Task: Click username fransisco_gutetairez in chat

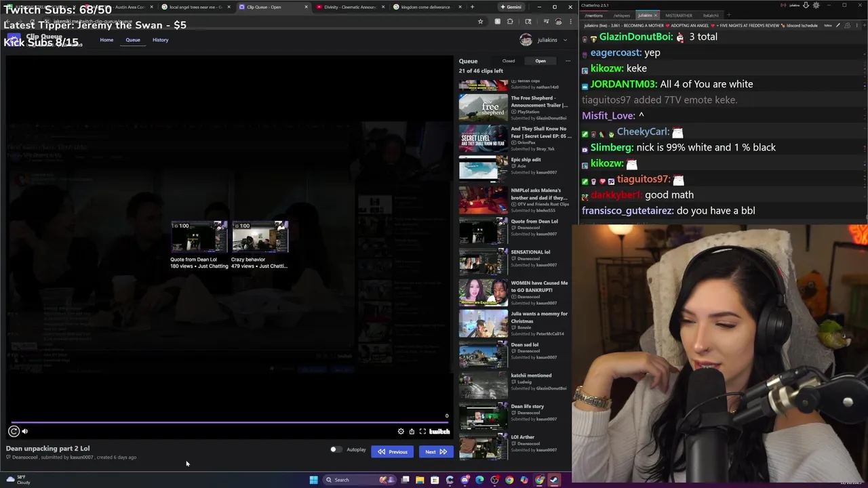Action: pyautogui.click(x=627, y=211)
